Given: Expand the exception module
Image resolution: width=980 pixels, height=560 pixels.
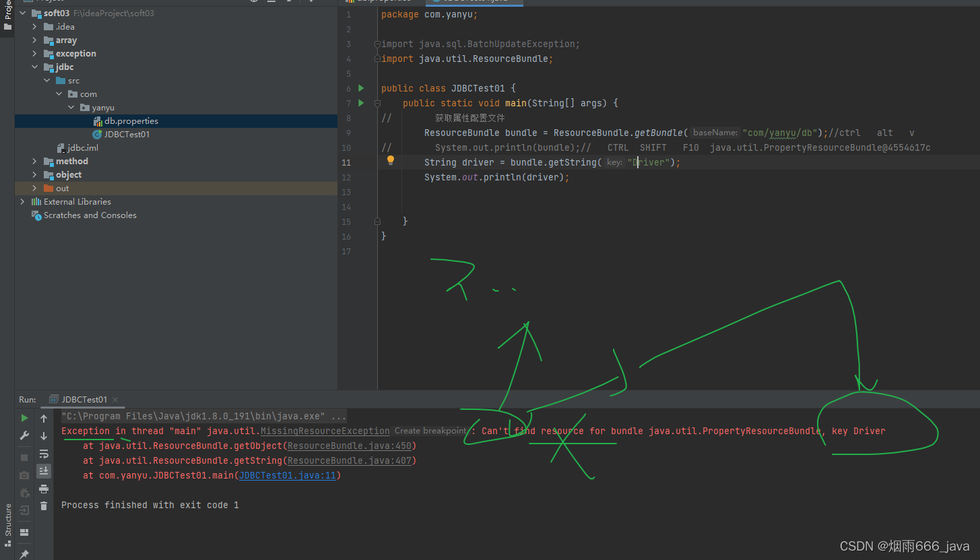Looking at the screenshot, I should pos(35,53).
